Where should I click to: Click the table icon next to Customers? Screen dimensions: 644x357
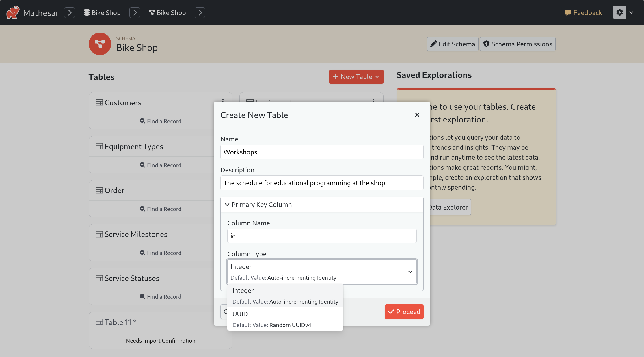click(99, 102)
